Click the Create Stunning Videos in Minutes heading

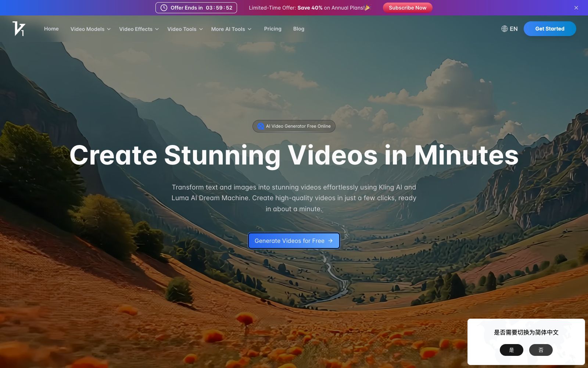[294, 155]
